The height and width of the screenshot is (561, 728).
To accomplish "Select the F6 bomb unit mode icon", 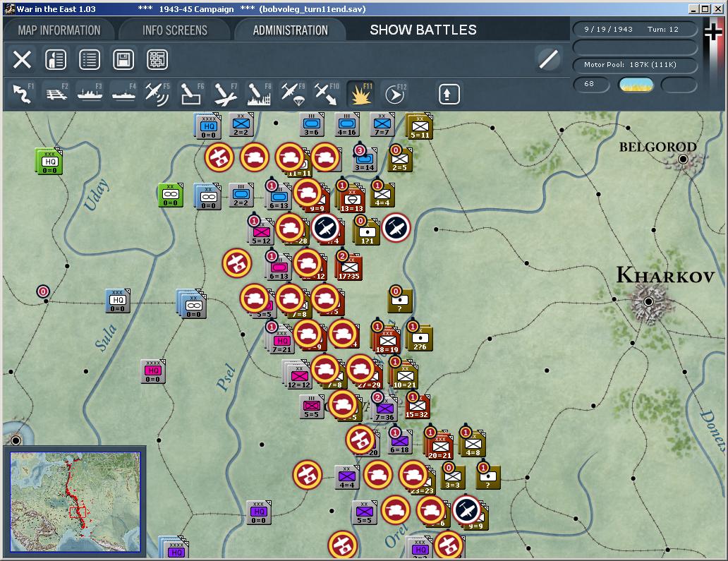I will click(x=191, y=95).
